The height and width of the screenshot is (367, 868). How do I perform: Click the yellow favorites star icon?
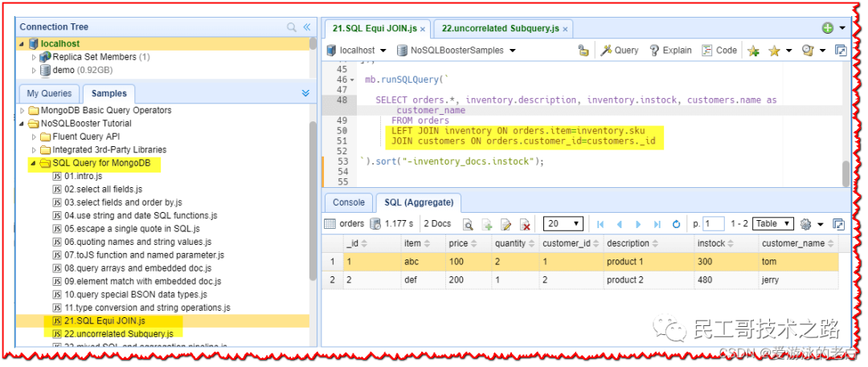coord(774,51)
